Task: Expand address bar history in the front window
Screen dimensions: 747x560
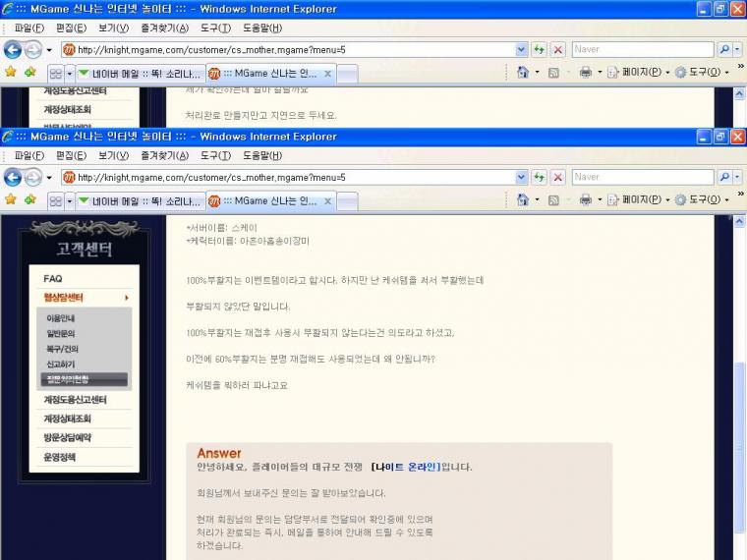Action: pyautogui.click(x=521, y=177)
